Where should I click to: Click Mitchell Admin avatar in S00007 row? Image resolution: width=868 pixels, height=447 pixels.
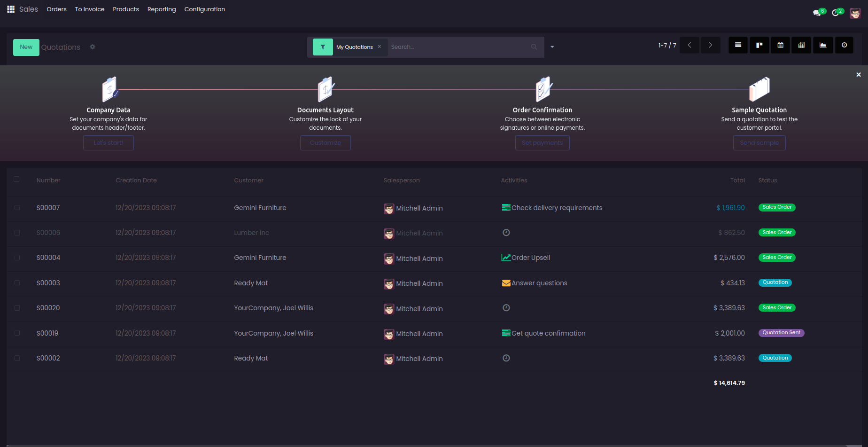click(x=389, y=209)
